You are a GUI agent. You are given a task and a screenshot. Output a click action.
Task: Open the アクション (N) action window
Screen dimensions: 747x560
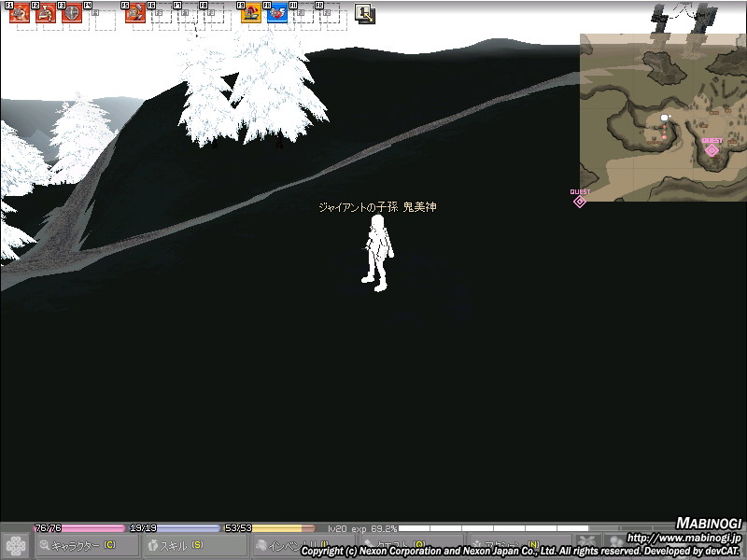[518, 546]
